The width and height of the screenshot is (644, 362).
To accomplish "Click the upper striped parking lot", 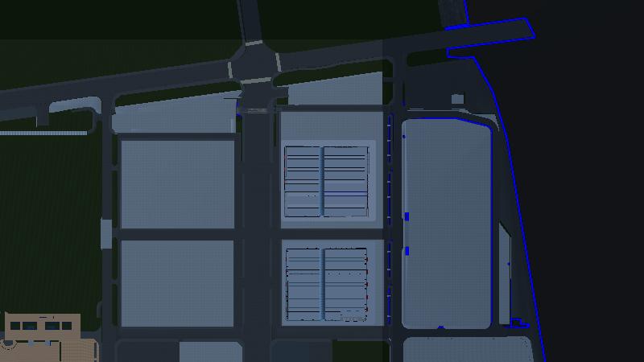I will [x=326, y=181].
